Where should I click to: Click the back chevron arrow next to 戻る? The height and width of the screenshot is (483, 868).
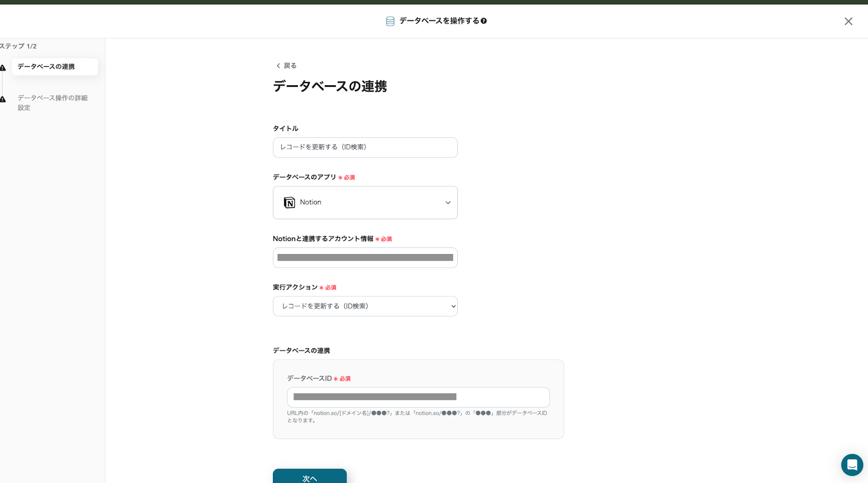(x=278, y=66)
